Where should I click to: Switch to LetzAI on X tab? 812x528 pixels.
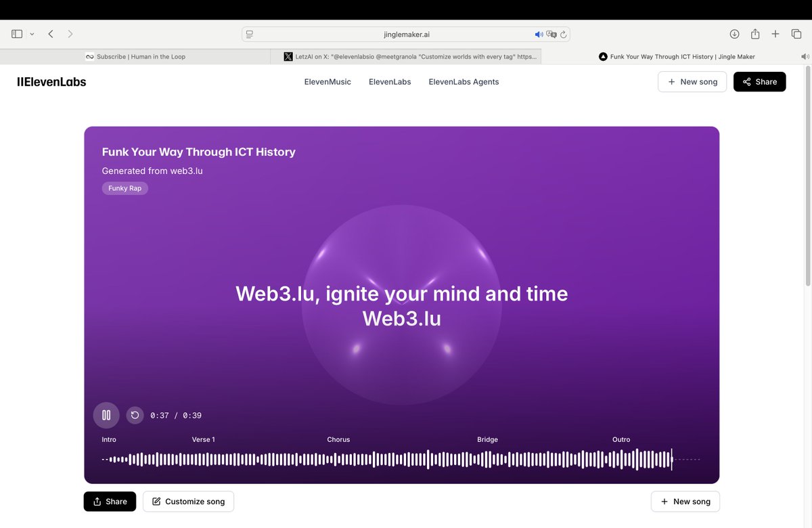(x=406, y=57)
